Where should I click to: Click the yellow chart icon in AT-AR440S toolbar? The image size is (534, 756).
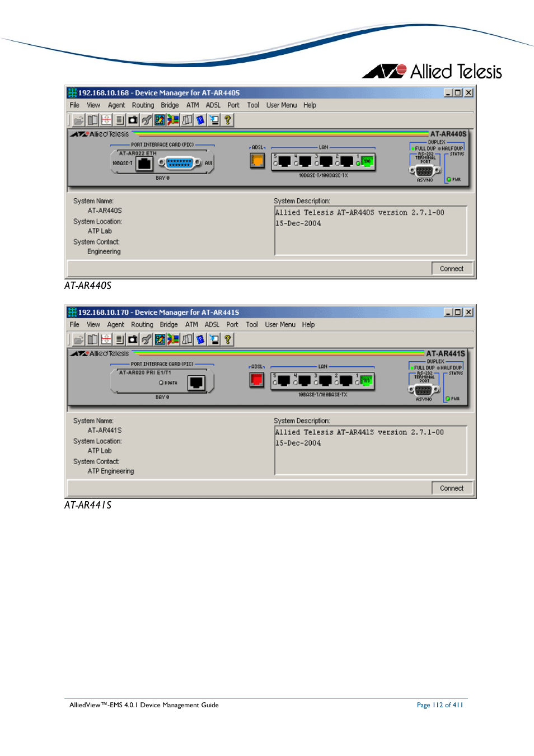tap(160, 120)
